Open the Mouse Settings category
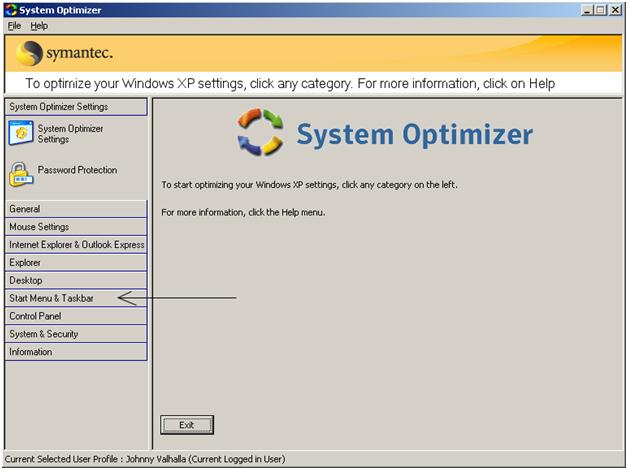Image resolution: width=628 pixels, height=470 pixels. (76, 227)
